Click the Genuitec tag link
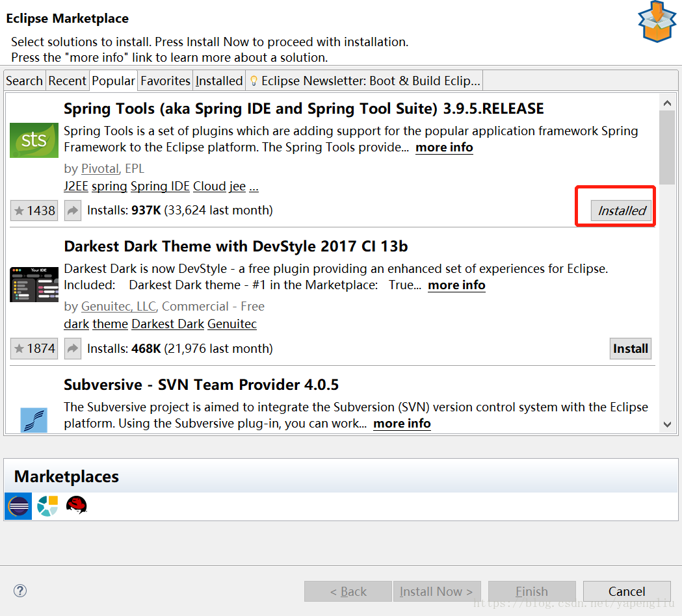The width and height of the screenshot is (682, 616). point(232,324)
